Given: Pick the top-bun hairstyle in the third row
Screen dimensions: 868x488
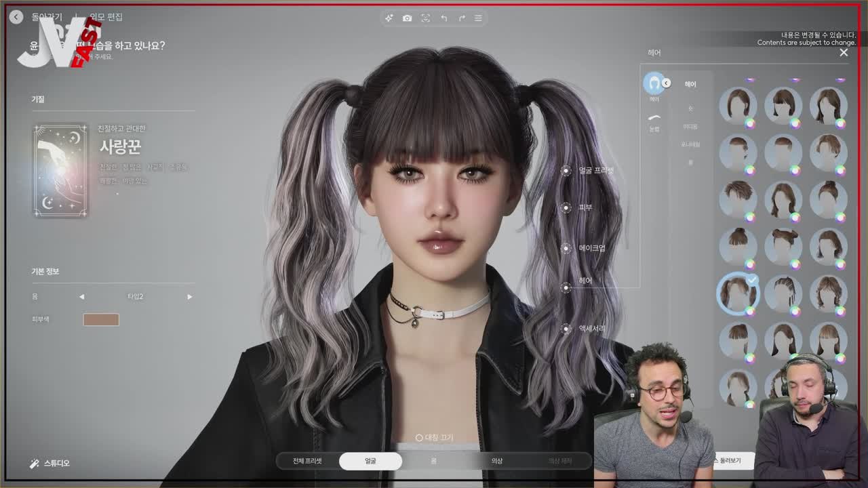Looking at the screenshot, I should (829, 199).
